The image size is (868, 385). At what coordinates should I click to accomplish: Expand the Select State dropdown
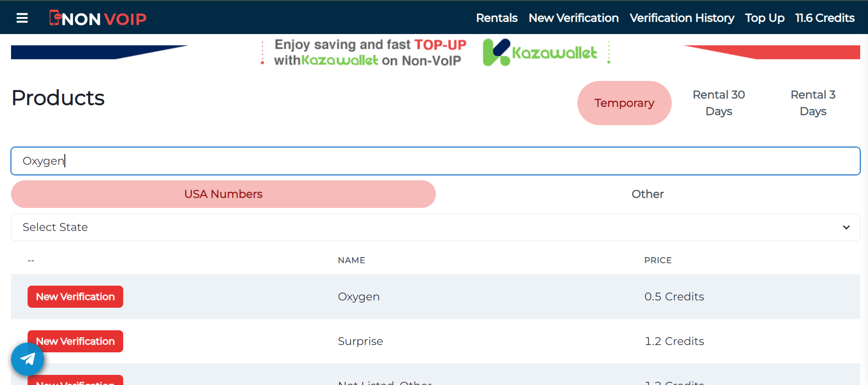click(x=435, y=227)
